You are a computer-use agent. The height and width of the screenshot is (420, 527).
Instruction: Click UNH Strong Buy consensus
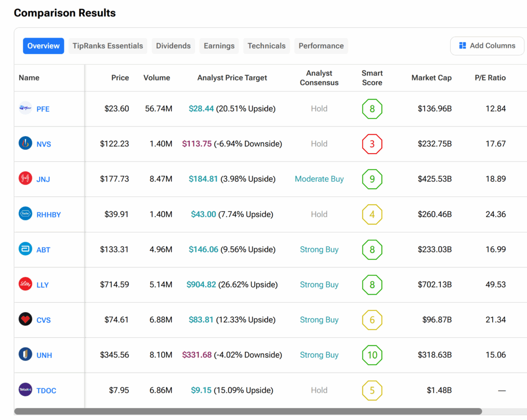coord(319,355)
